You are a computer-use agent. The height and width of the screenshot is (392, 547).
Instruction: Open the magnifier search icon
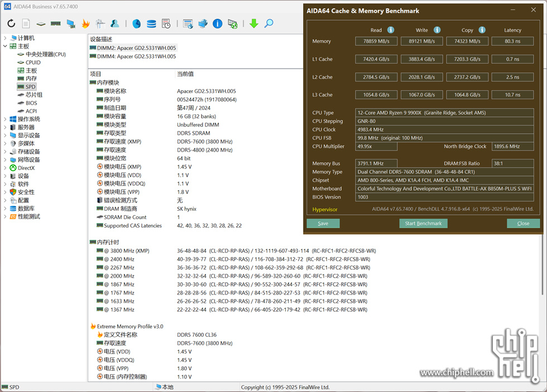(x=268, y=23)
